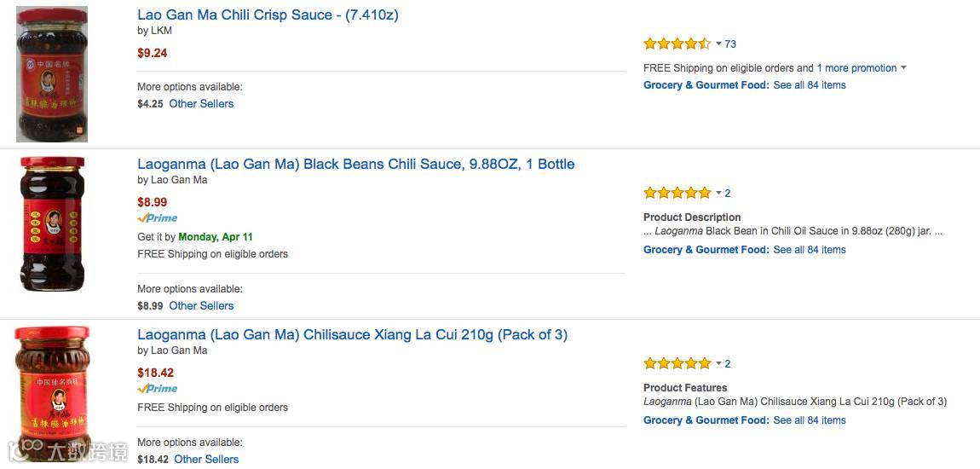Open rating breakdown arrow for Xiang La Cui pack
This screenshot has height=469, width=980.
pos(718,364)
